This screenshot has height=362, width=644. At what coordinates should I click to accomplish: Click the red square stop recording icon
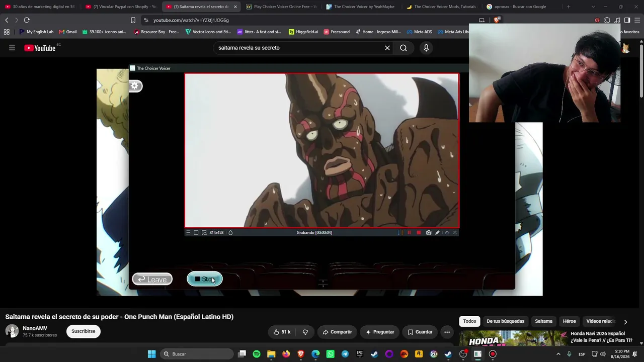click(x=419, y=233)
